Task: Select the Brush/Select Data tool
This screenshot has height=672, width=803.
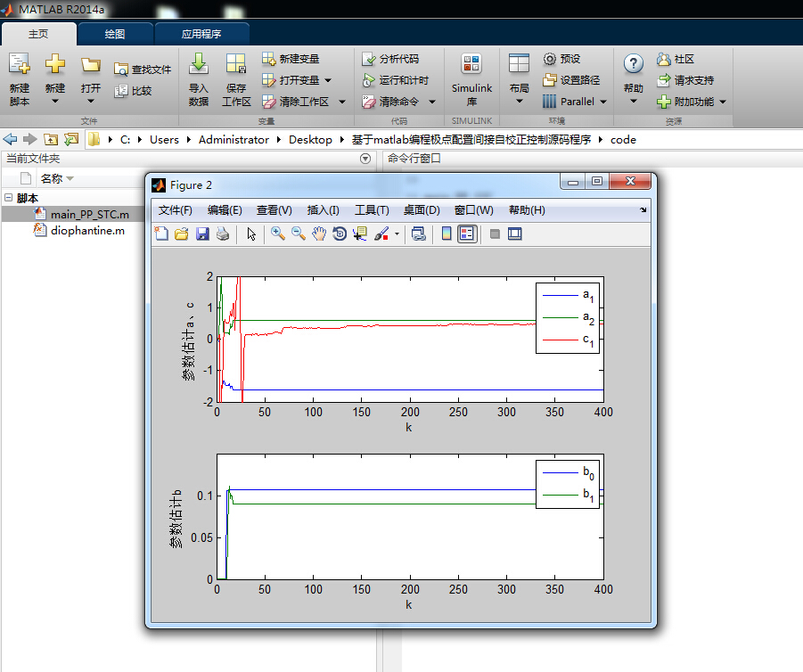Action: (x=381, y=234)
